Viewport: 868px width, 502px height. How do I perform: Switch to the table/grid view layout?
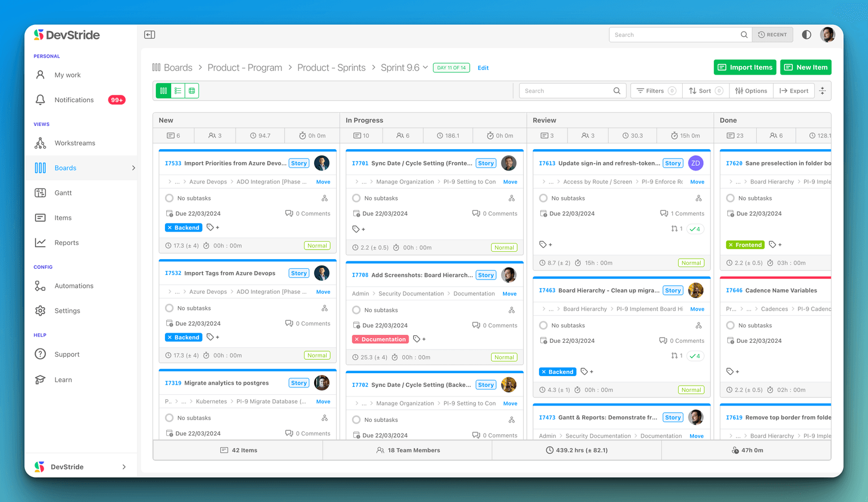tap(192, 90)
